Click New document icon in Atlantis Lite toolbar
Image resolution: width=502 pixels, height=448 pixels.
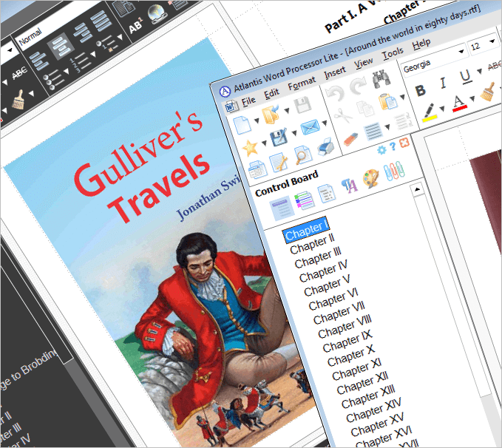pyautogui.click(x=242, y=125)
